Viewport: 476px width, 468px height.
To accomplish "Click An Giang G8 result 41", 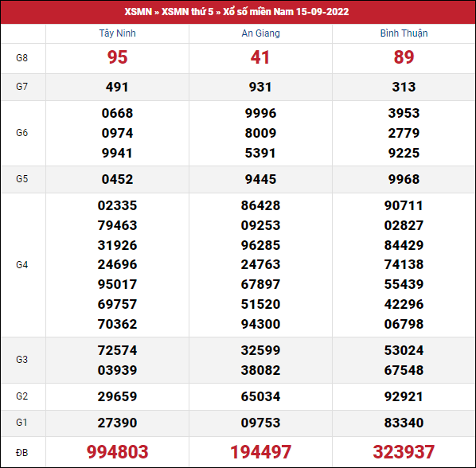I will click(260, 57).
